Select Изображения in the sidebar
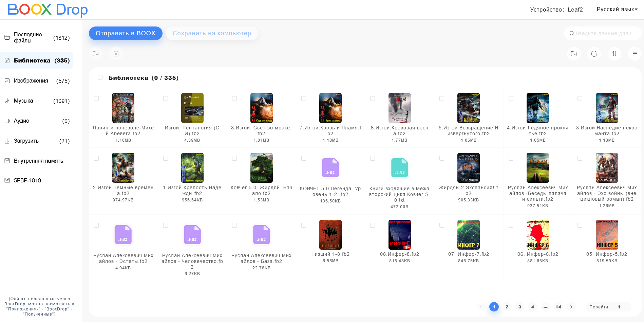The image size is (644, 322). click(37, 81)
